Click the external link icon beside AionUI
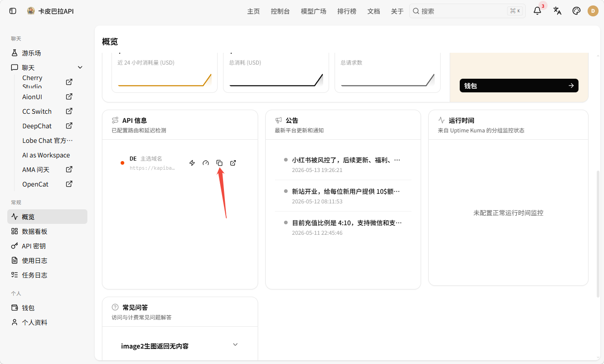Image resolution: width=604 pixels, height=364 pixels. pyautogui.click(x=69, y=96)
